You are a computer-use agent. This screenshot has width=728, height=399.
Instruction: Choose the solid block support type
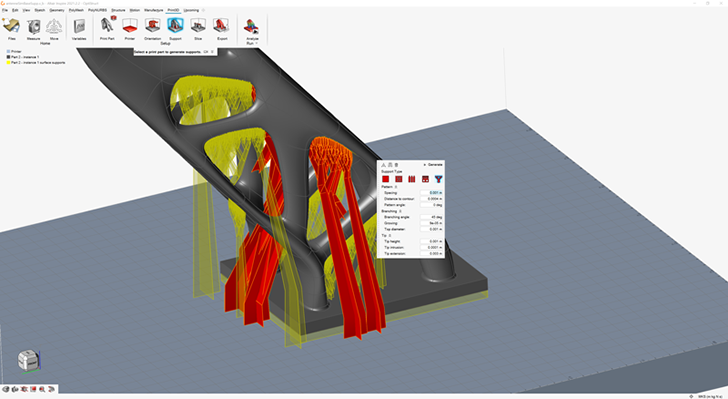pos(385,179)
